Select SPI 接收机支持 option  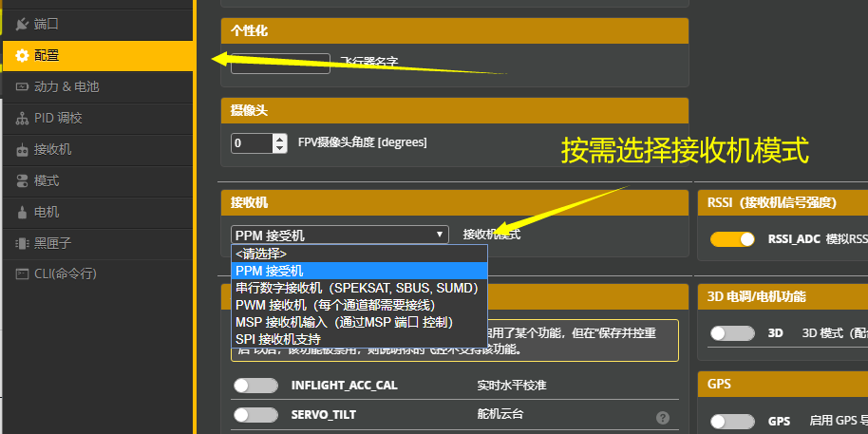pyautogui.click(x=359, y=339)
